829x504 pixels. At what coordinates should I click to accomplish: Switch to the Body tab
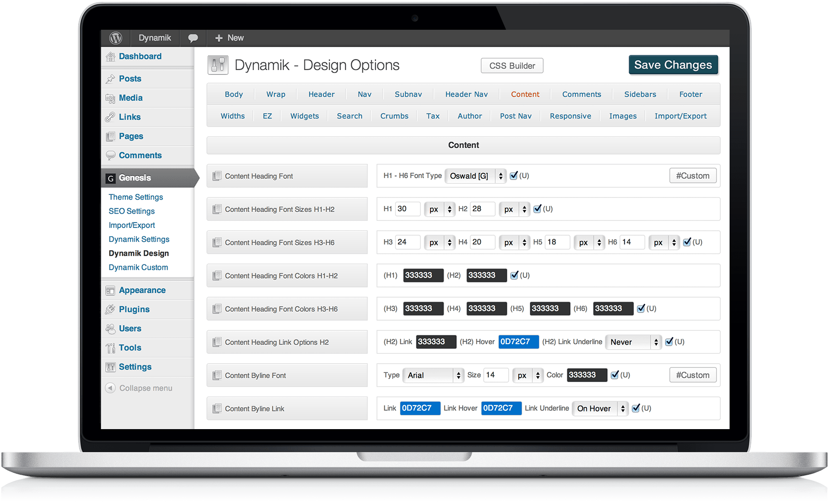pyautogui.click(x=234, y=95)
